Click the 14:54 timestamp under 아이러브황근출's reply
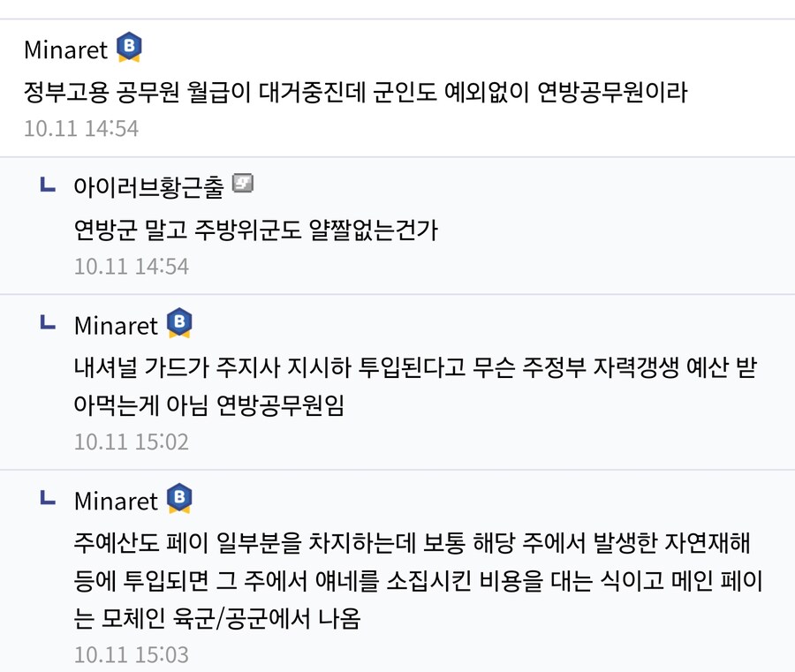 pos(132,266)
